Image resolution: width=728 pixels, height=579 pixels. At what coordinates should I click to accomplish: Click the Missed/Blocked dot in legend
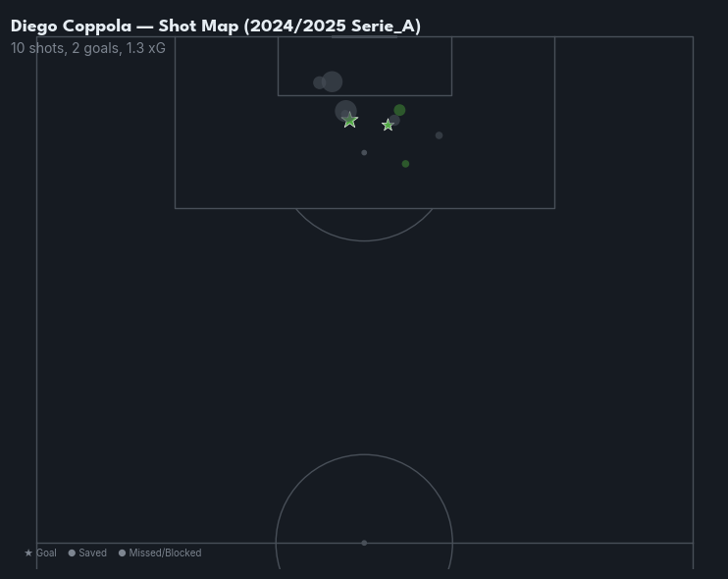122,553
